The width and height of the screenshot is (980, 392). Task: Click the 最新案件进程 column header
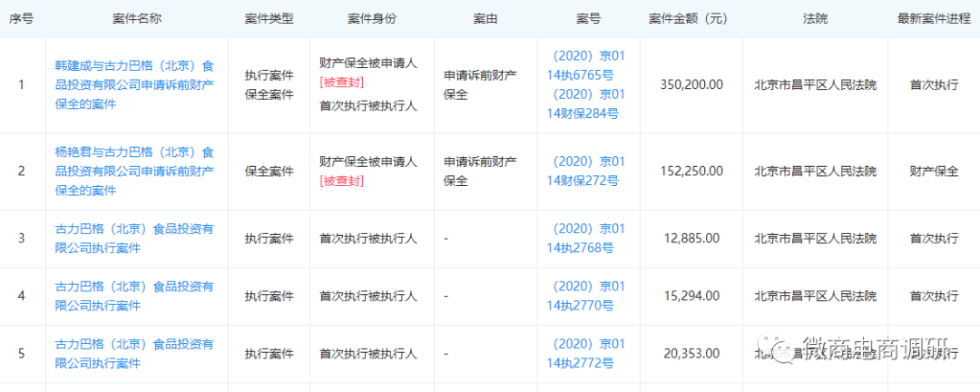pos(934,18)
